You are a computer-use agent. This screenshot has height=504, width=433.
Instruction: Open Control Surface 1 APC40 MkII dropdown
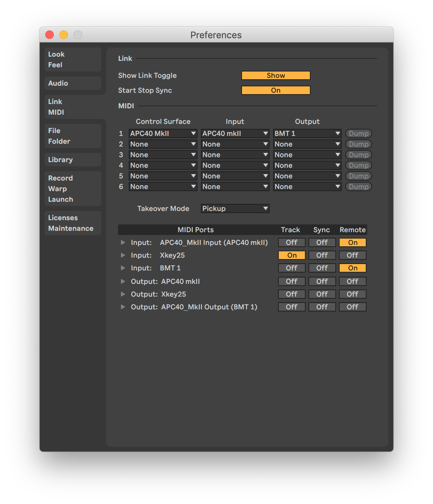[163, 133]
